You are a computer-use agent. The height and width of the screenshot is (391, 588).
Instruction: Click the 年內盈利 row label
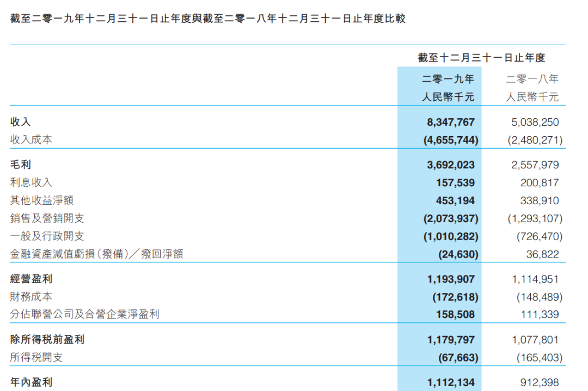31,382
